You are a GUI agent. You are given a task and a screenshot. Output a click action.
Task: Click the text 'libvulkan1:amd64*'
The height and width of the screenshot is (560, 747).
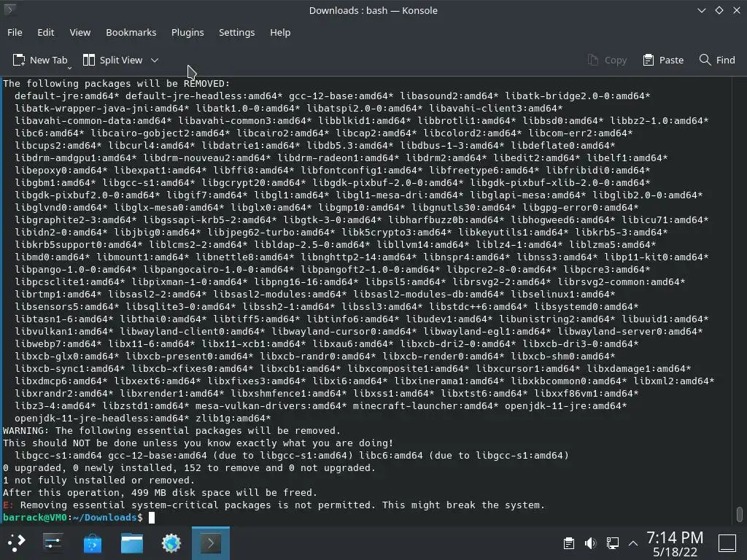coord(64,332)
